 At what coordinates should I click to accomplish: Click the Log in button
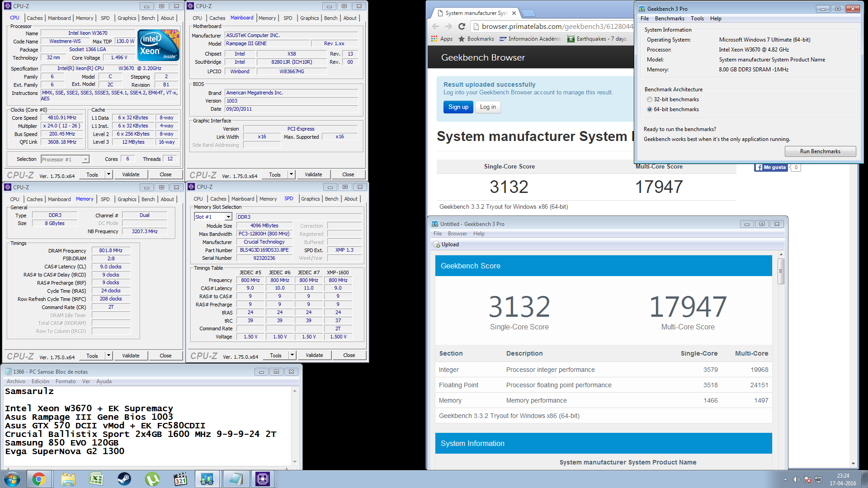[488, 107]
